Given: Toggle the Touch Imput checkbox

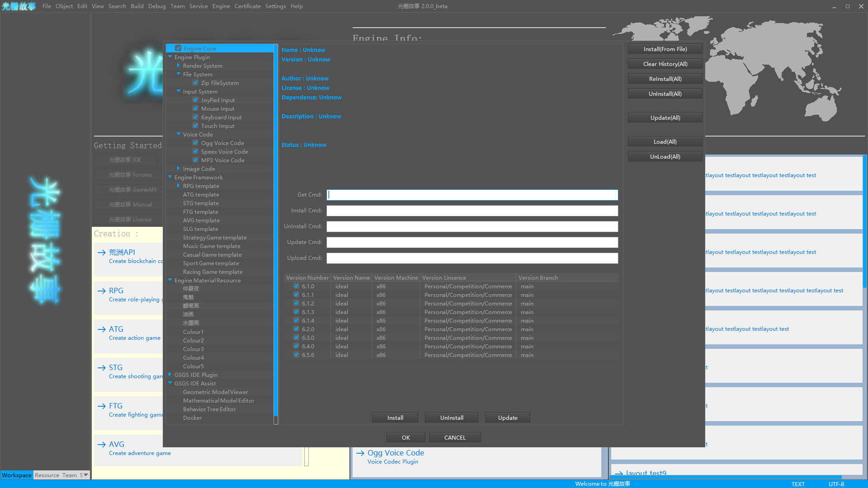Looking at the screenshot, I should pos(195,126).
